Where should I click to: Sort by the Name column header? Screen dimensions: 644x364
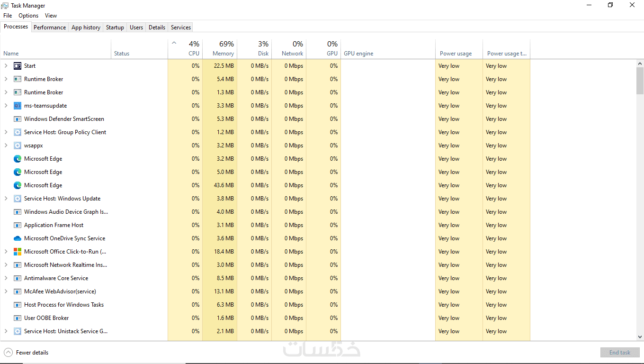pyautogui.click(x=56, y=49)
